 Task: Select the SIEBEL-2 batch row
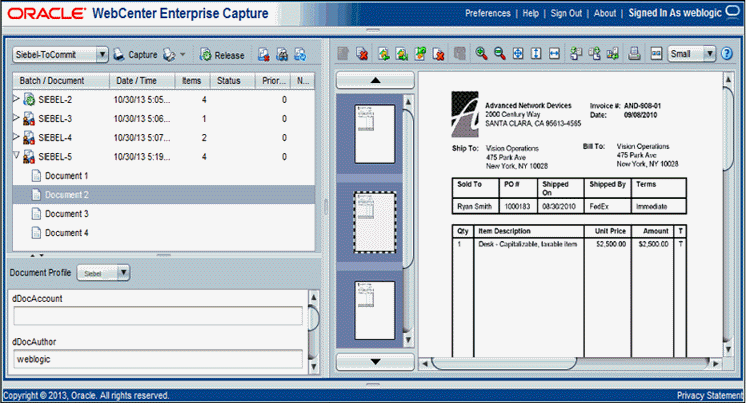pyautogui.click(x=164, y=99)
